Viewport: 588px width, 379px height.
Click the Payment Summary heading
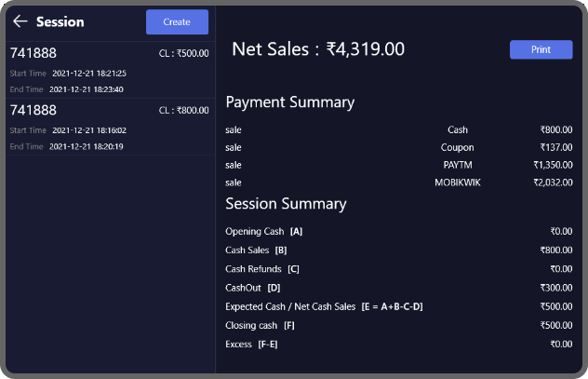click(289, 102)
